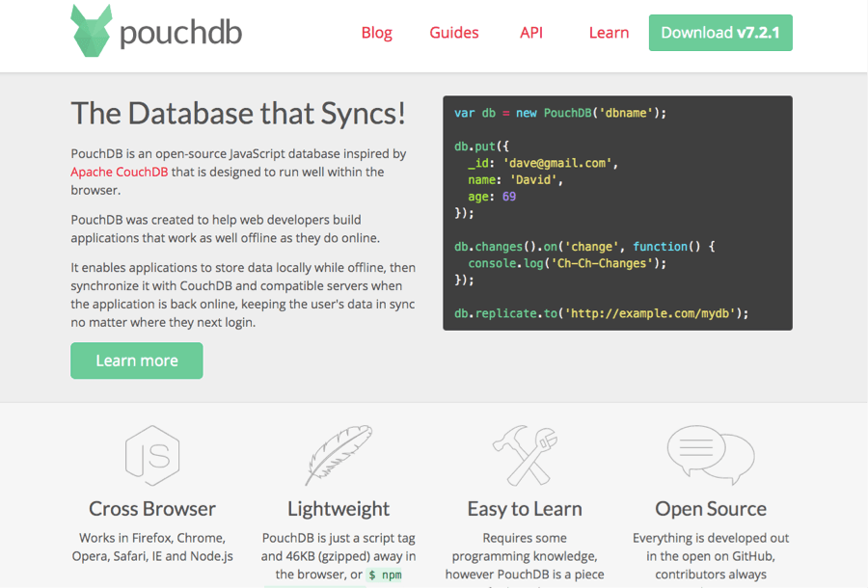Click the npm command text
This screenshot has height=588, width=868.
[x=385, y=574]
